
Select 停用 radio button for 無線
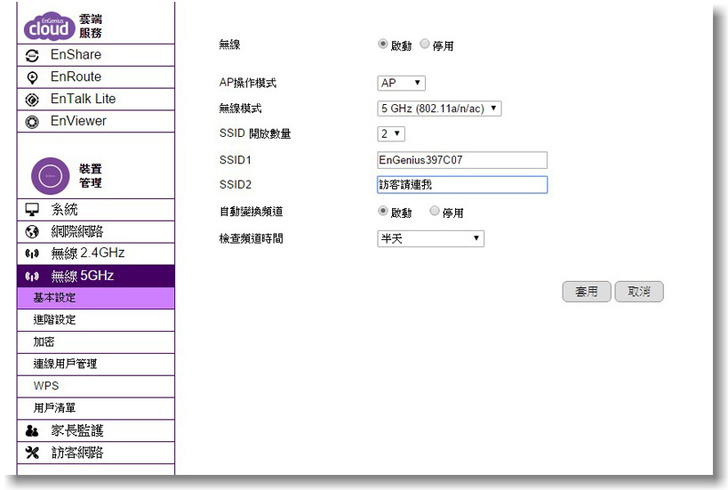pyautogui.click(x=425, y=44)
